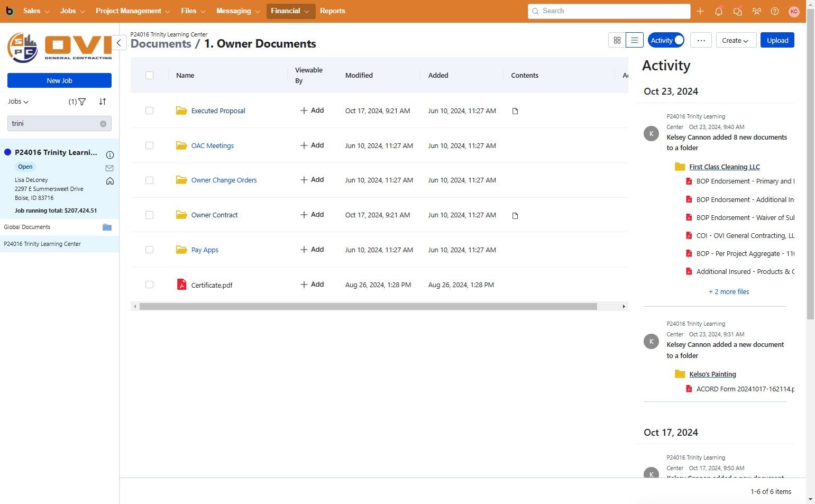Viewport: 815px width, 504px height.
Task: Collapse the left sidebar panel
Action: (x=119, y=43)
